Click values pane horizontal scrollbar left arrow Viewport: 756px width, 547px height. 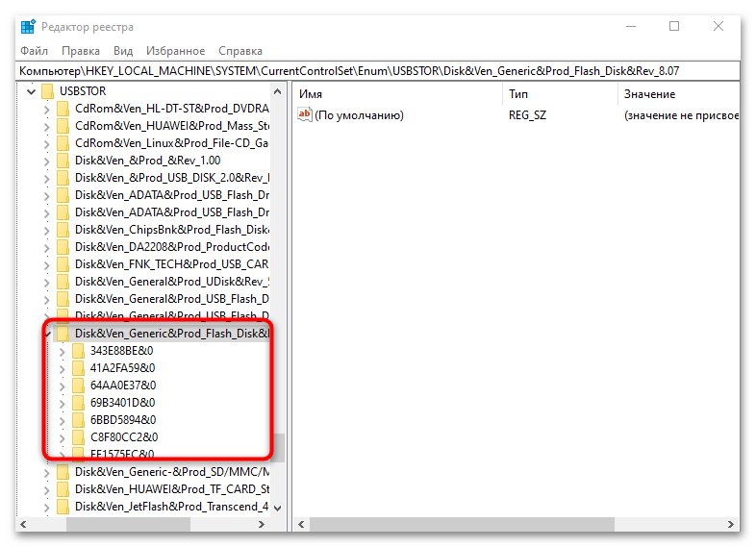301,524
